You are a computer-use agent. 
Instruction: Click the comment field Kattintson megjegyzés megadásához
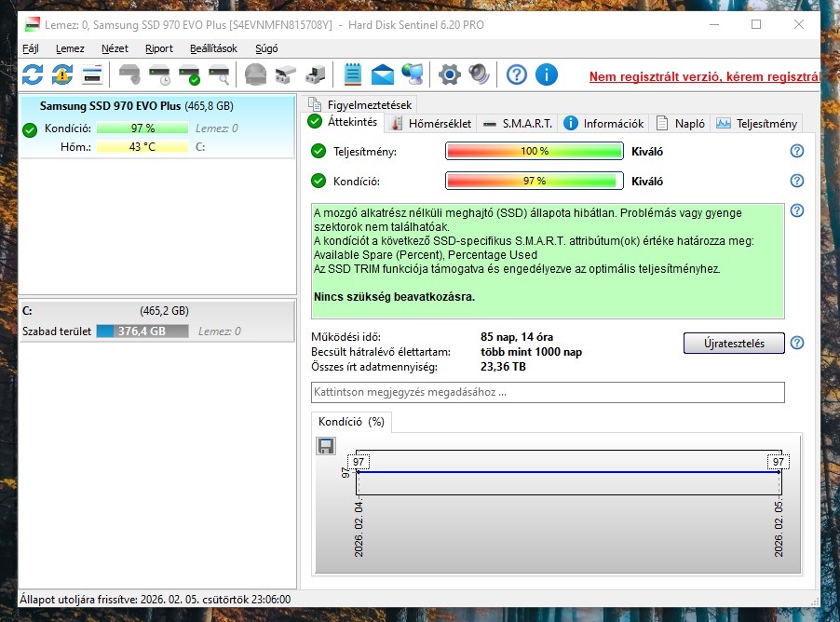[548, 392]
